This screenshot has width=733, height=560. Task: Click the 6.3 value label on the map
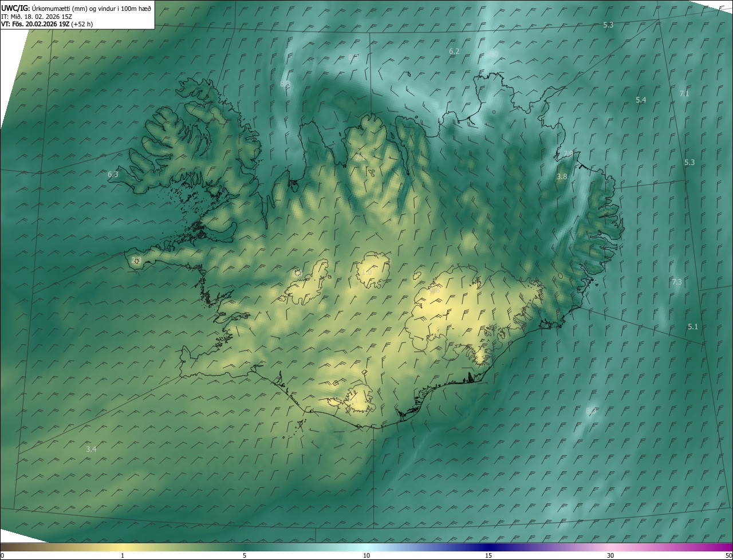(x=113, y=174)
